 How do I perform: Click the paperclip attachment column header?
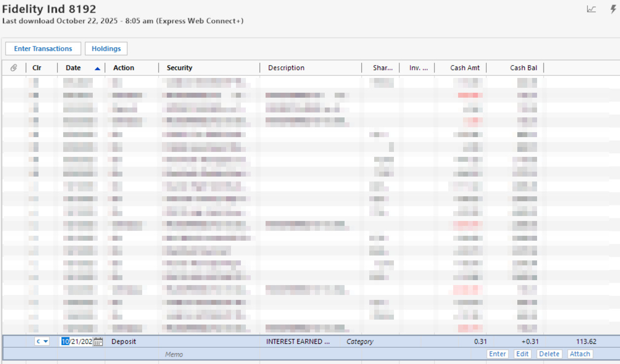coord(14,68)
